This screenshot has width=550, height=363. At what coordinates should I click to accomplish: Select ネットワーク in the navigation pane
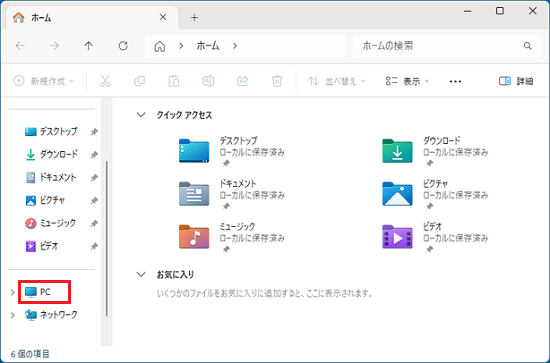coord(51,315)
